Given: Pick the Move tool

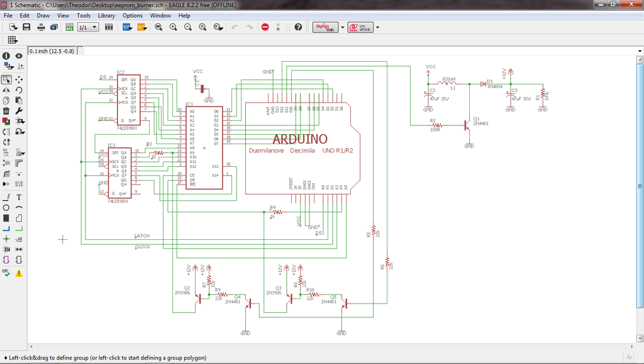Looking at the screenshot, I should 19,80.
